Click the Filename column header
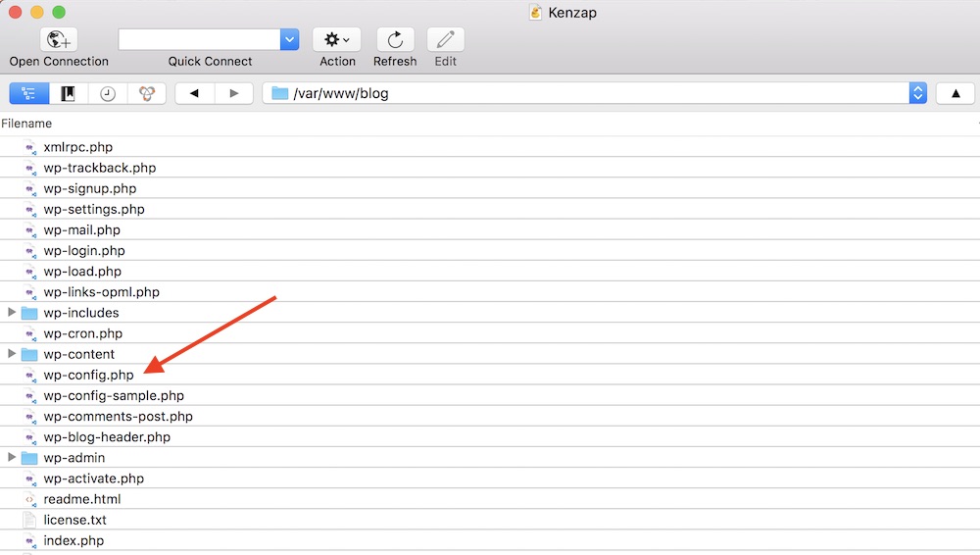The image size is (980, 555). tap(26, 124)
